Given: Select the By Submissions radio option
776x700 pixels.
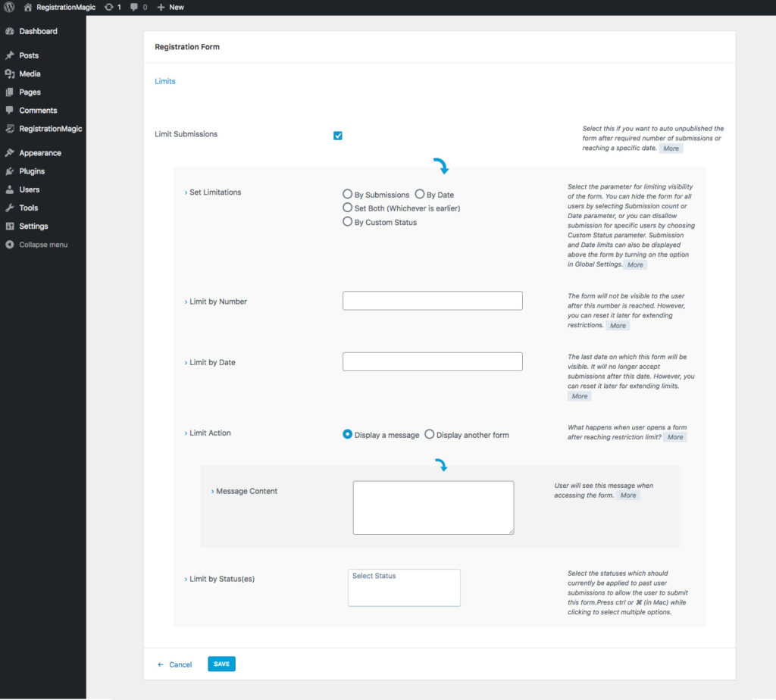Looking at the screenshot, I should [348, 195].
